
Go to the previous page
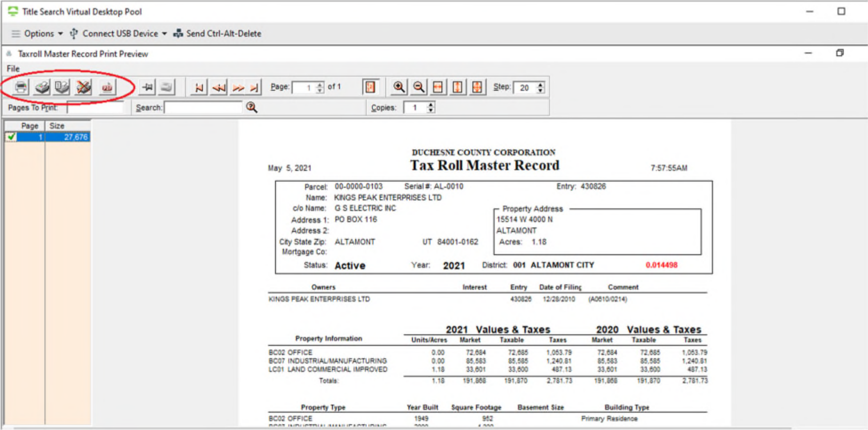pos(219,87)
